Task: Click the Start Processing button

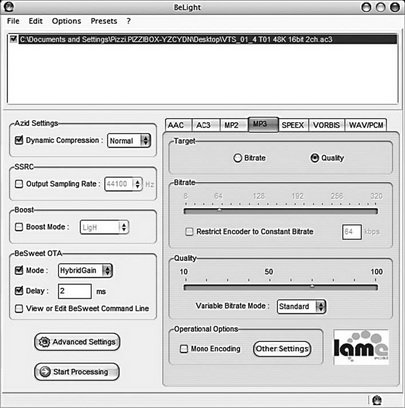Action: (77, 372)
